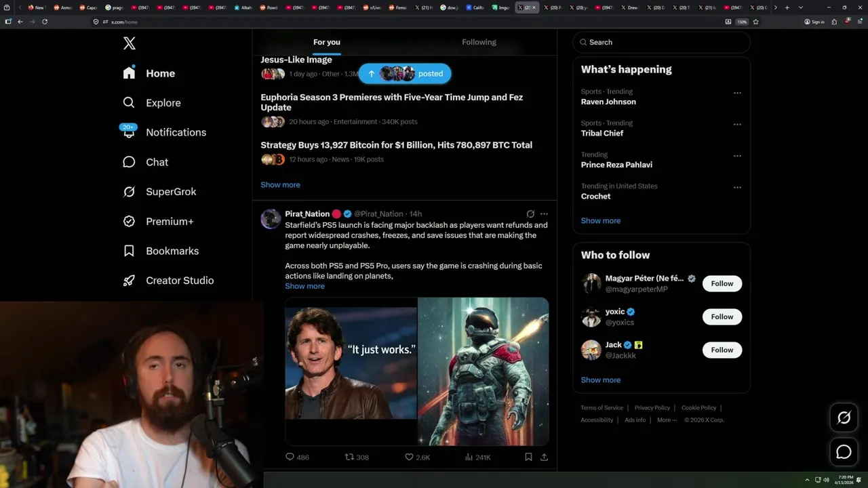The height and width of the screenshot is (488, 868).
Task: Show more news stories below Strategy headline
Action: click(x=280, y=185)
